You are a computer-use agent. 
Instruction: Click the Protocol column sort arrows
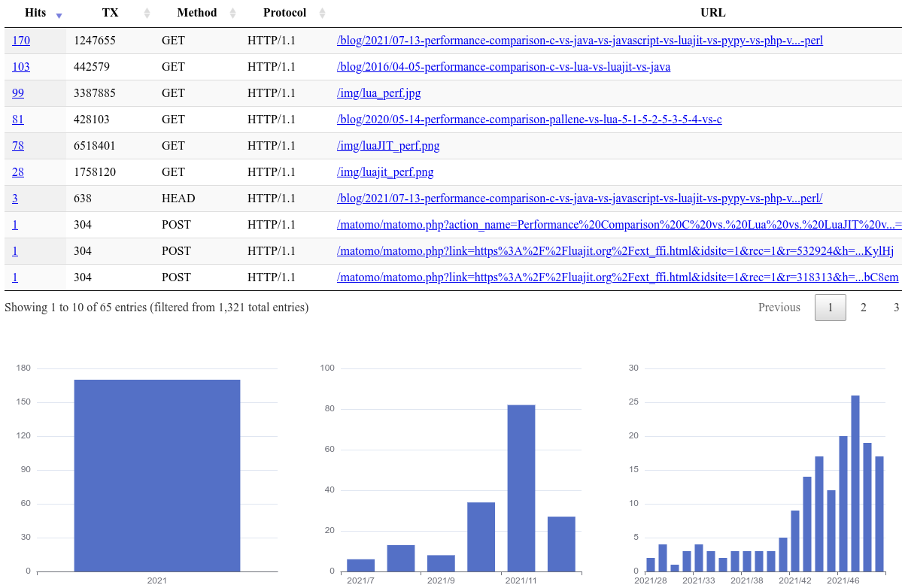[322, 14]
